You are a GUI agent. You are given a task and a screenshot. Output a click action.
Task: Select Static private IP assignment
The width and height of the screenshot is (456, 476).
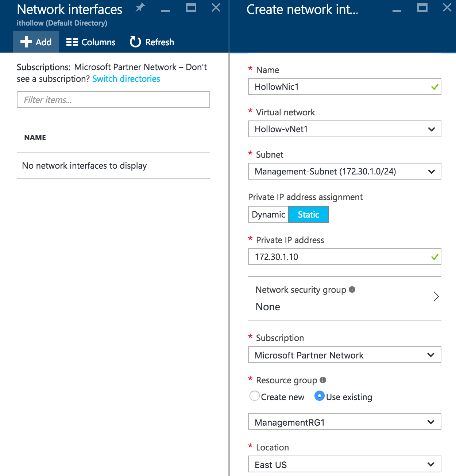coord(309,214)
